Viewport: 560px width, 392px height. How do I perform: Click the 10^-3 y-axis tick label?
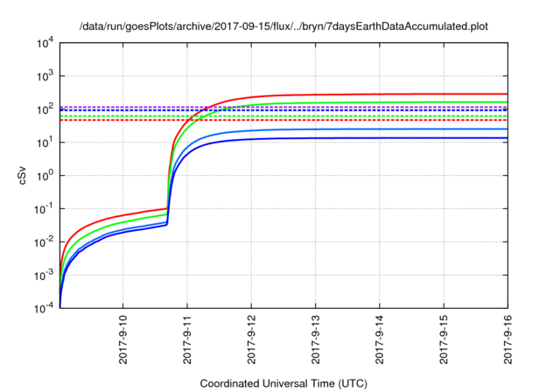pos(45,276)
